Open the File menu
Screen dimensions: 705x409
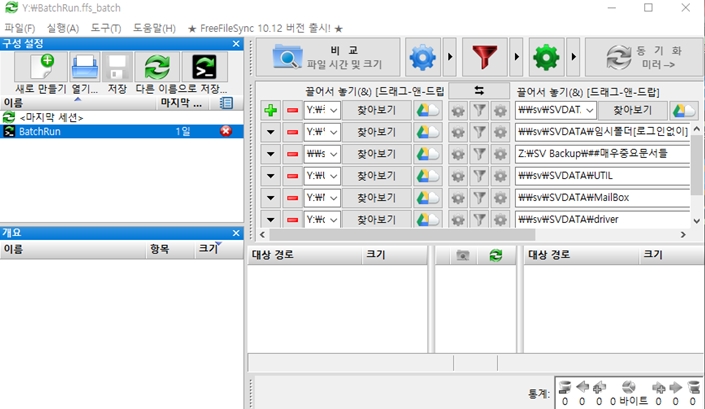pos(19,28)
